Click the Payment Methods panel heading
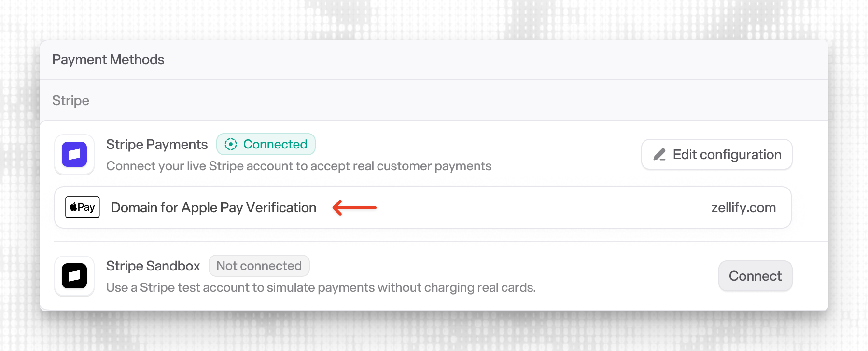Image resolution: width=868 pixels, height=351 pixels. 108,60
